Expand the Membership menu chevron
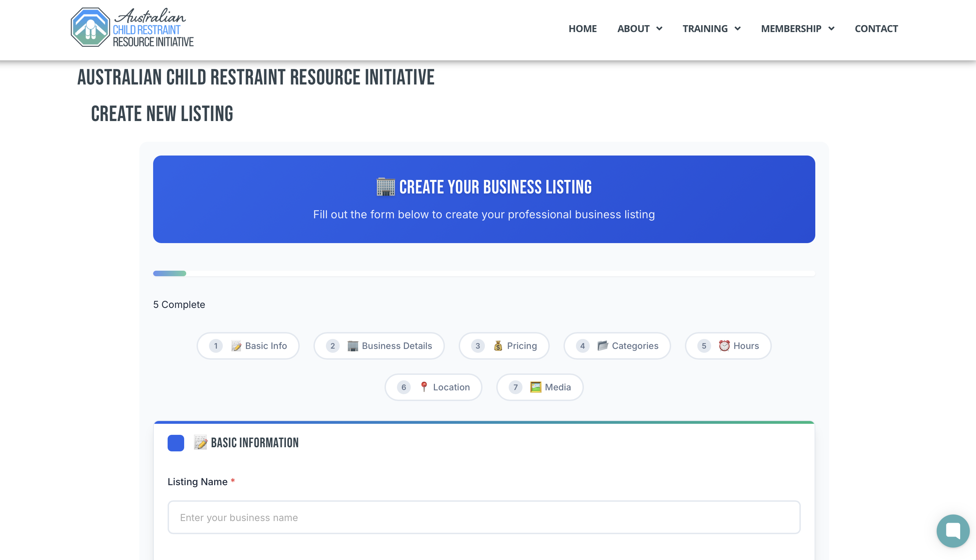 click(x=831, y=29)
